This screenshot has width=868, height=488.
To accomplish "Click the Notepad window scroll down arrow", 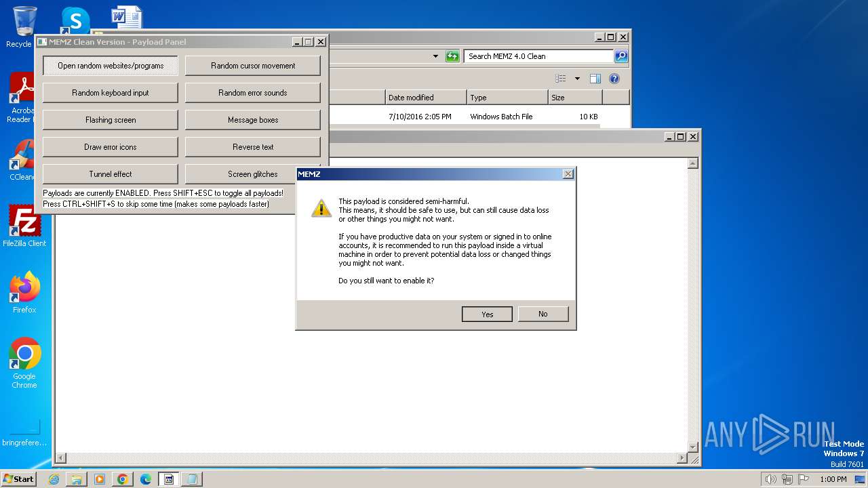I will 693,447.
